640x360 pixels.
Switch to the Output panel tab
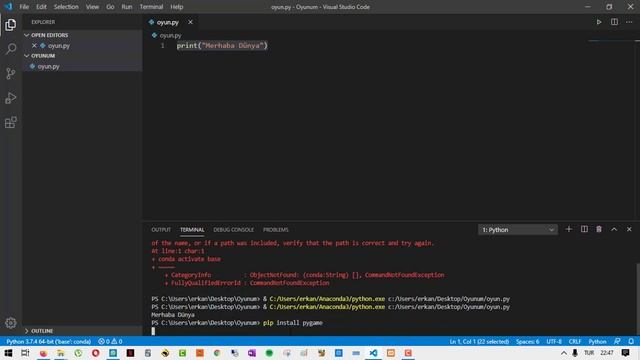click(x=161, y=230)
